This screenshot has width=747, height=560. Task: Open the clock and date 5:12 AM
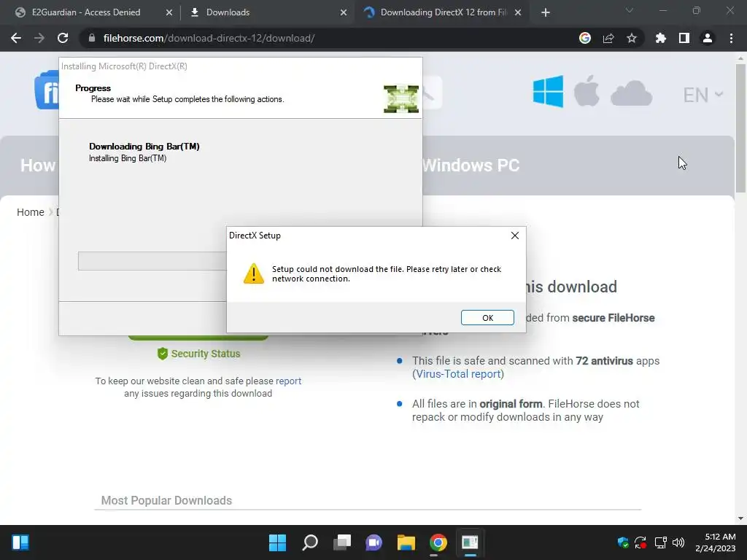715,542
